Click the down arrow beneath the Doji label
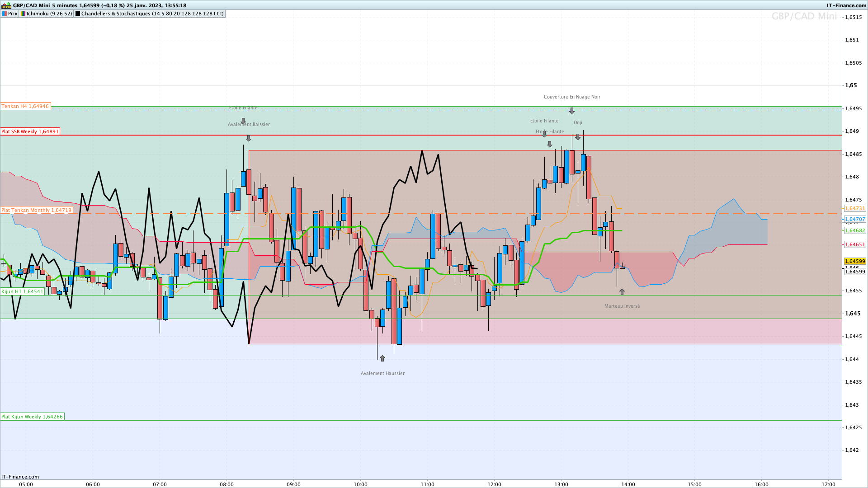 577,136
